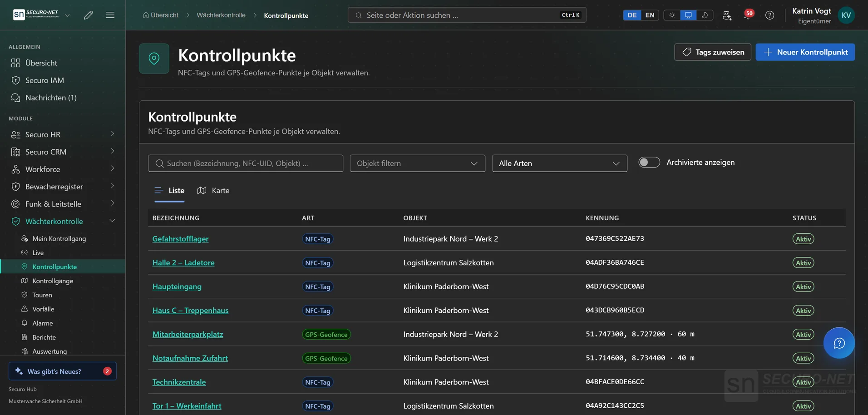Viewport: 868px width, 415px height.
Task: Select system theme monitor icon
Action: (688, 15)
